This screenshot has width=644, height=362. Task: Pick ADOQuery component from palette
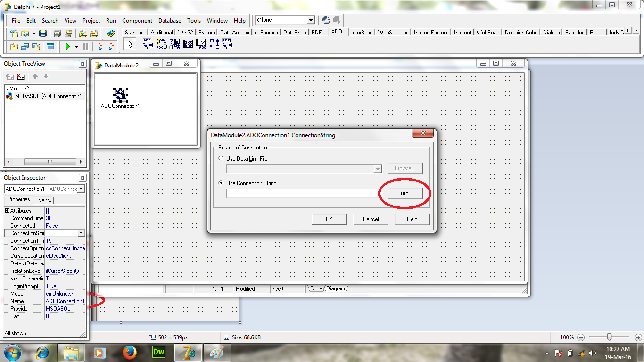[201, 44]
